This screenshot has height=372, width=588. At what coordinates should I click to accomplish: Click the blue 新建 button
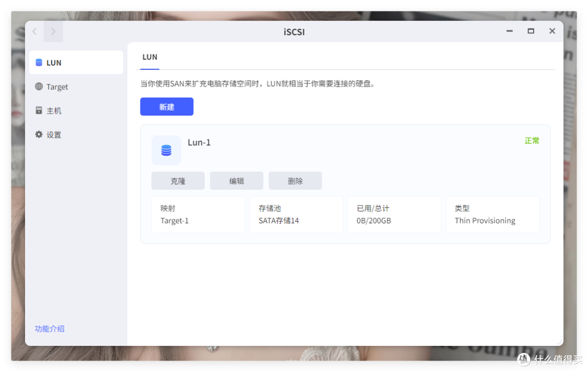(x=167, y=107)
